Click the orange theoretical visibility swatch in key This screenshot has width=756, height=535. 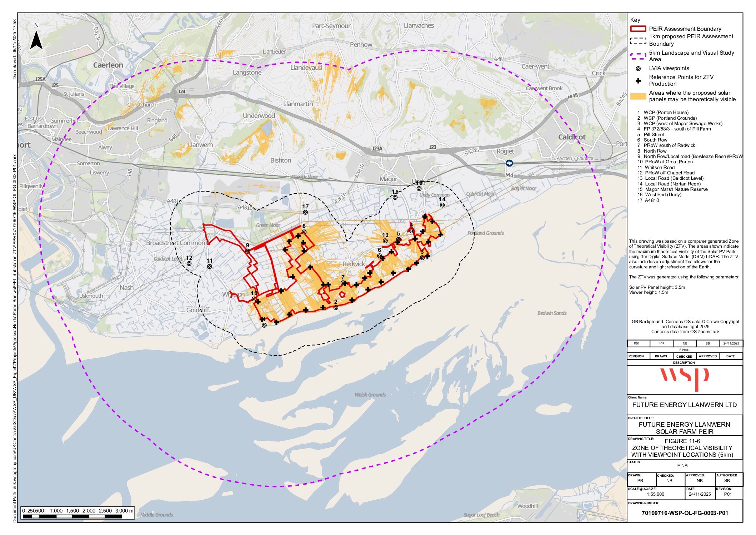[x=638, y=96]
